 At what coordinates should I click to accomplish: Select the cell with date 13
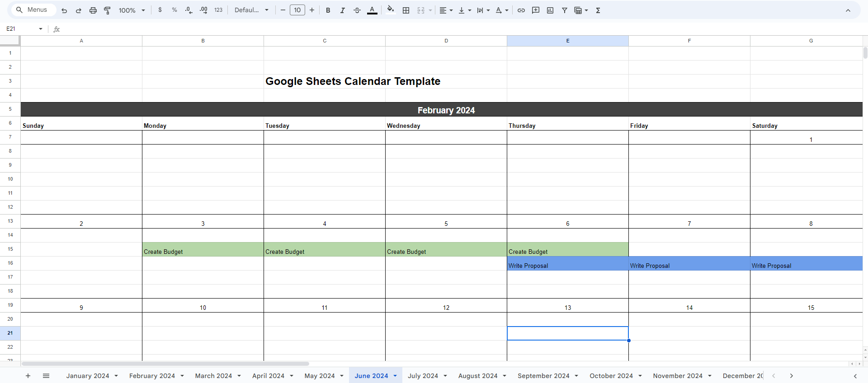[x=568, y=305]
